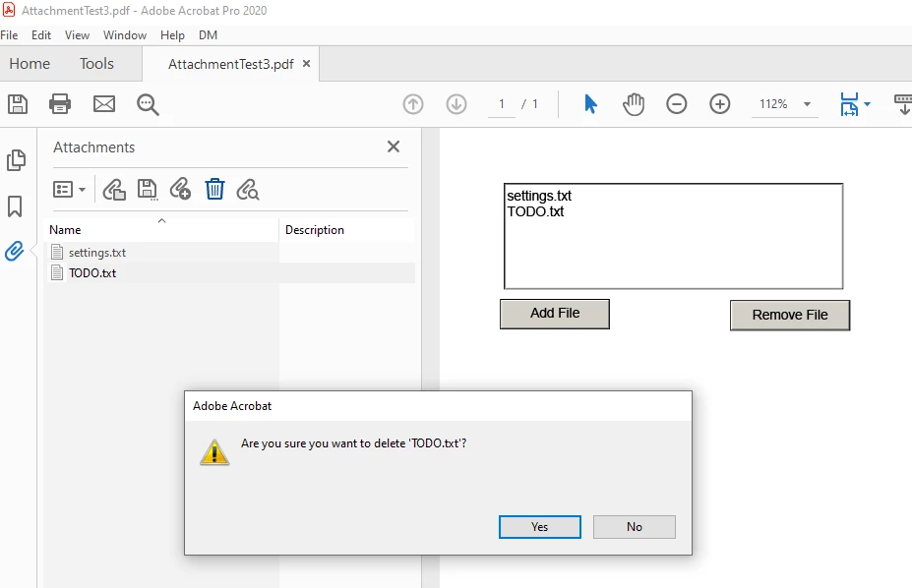The width and height of the screenshot is (912, 588).
Task: Click the Zoom out minus icon
Action: pyautogui.click(x=677, y=104)
